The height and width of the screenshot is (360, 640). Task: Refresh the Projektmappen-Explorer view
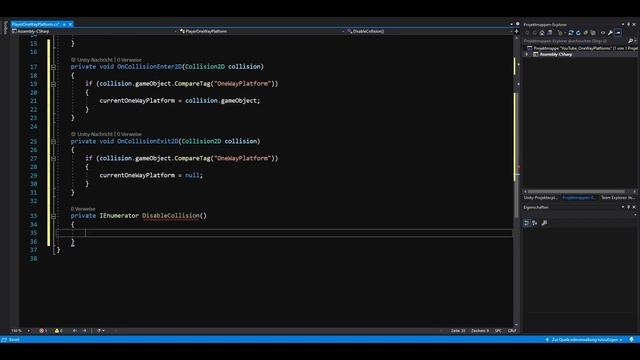click(x=578, y=33)
